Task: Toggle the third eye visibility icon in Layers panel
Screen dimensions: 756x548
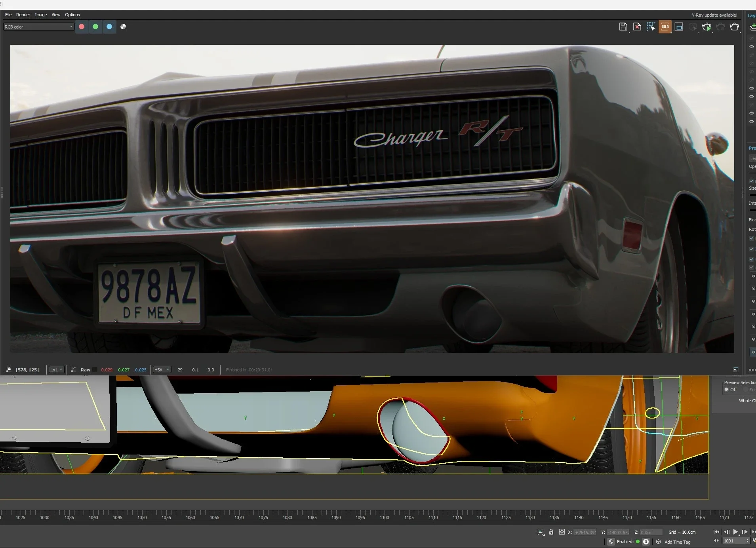Action: point(752,97)
